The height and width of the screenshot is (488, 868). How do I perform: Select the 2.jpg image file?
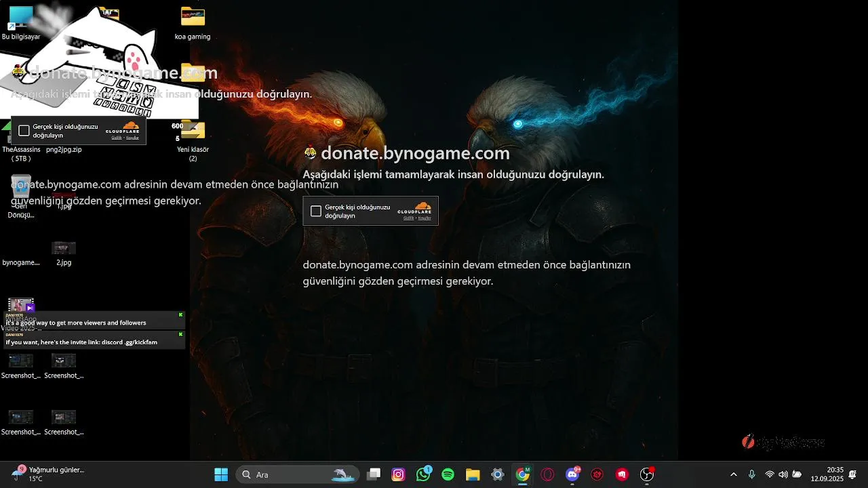(64, 253)
